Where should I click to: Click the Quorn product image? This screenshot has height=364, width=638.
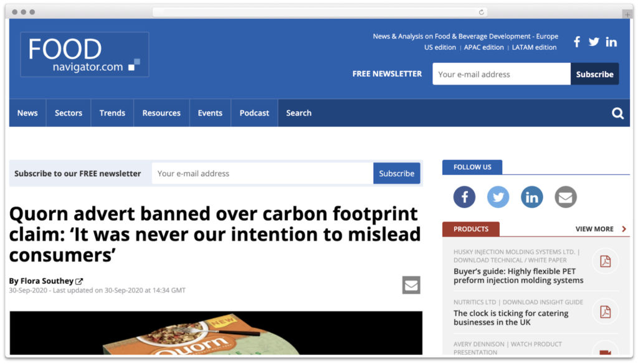216,333
